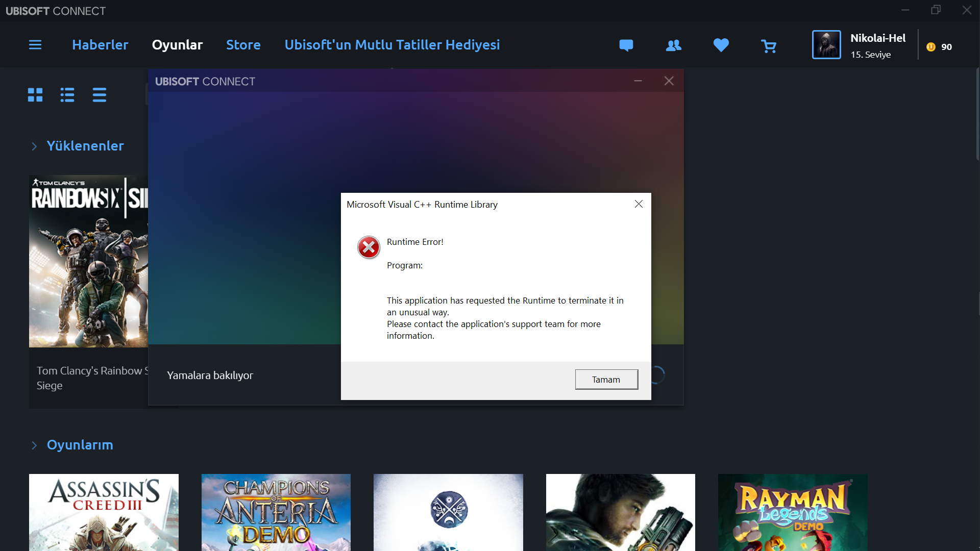Collapse the Yüklenenler section
Image resolution: width=980 pixels, height=551 pixels.
[x=34, y=146]
